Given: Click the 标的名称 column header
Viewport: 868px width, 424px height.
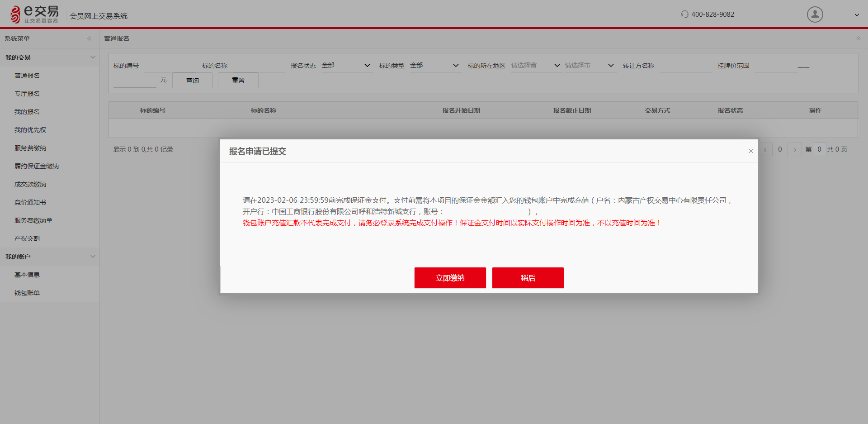Looking at the screenshot, I should click(x=264, y=110).
